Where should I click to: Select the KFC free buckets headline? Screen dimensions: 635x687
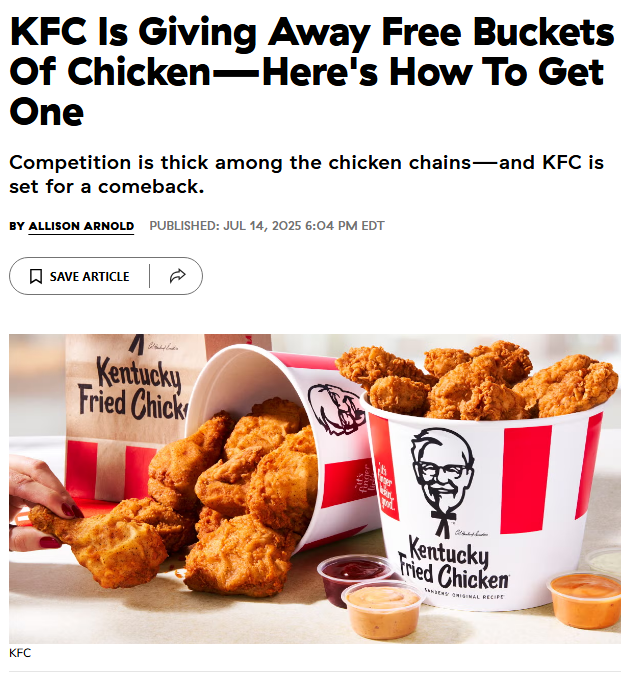click(312, 71)
